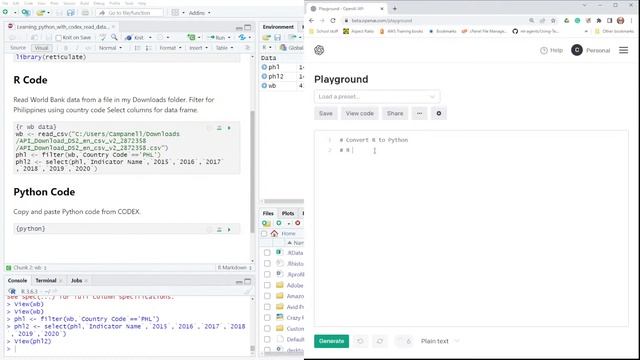
Task: Open the Help link in OpenAI header
Action: (551, 50)
